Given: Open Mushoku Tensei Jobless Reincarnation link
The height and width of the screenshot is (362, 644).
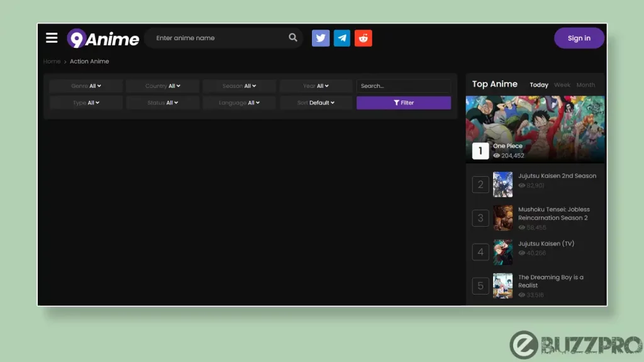Looking at the screenshot, I should pyautogui.click(x=553, y=214).
